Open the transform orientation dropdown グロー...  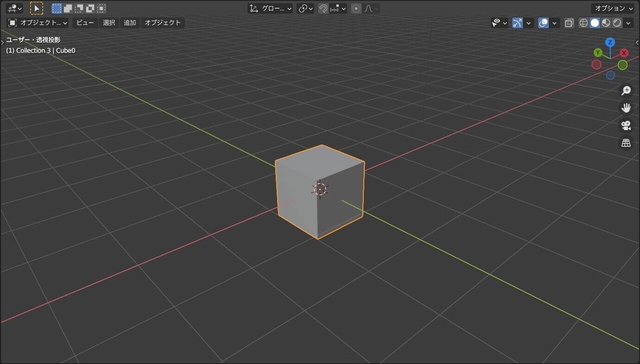click(x=270, y=9)
